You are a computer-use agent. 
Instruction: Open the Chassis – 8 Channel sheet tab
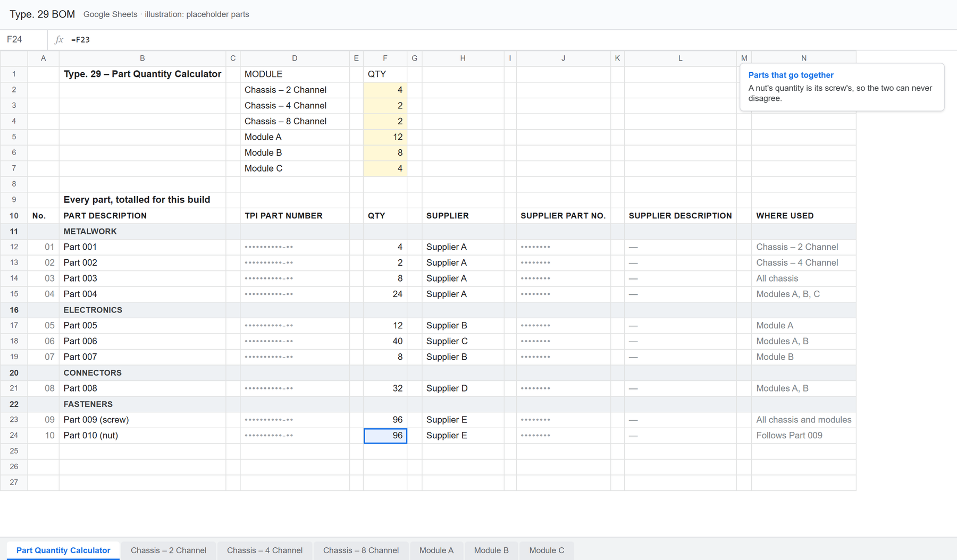(361, 550)
